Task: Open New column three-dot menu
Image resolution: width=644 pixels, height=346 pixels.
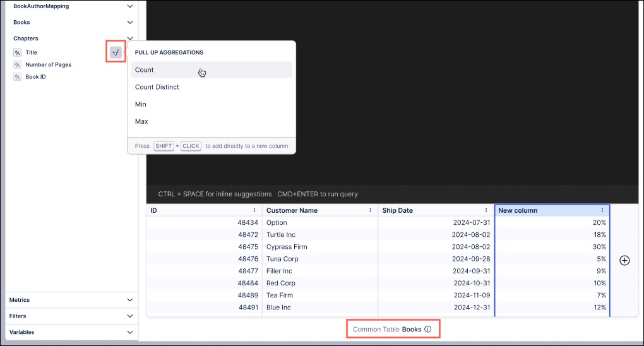Action: pos(602,210)
